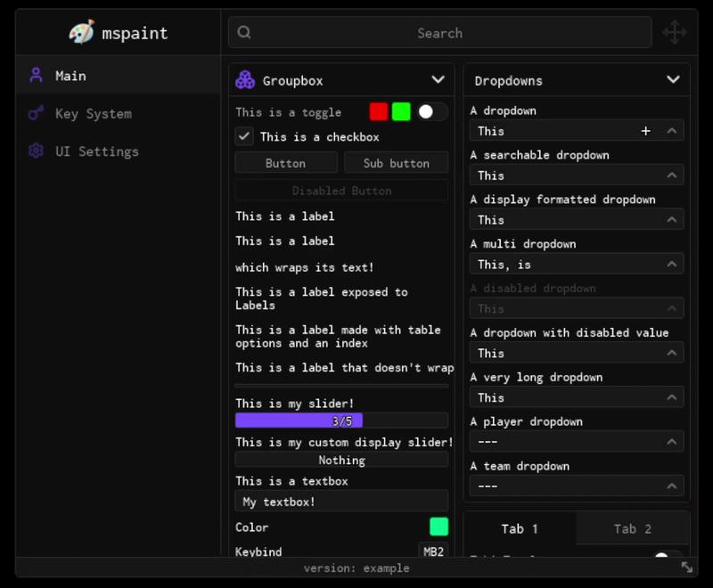Click the Key System key icon
This screenshot has height=588, width=713.
click(36, 112)
